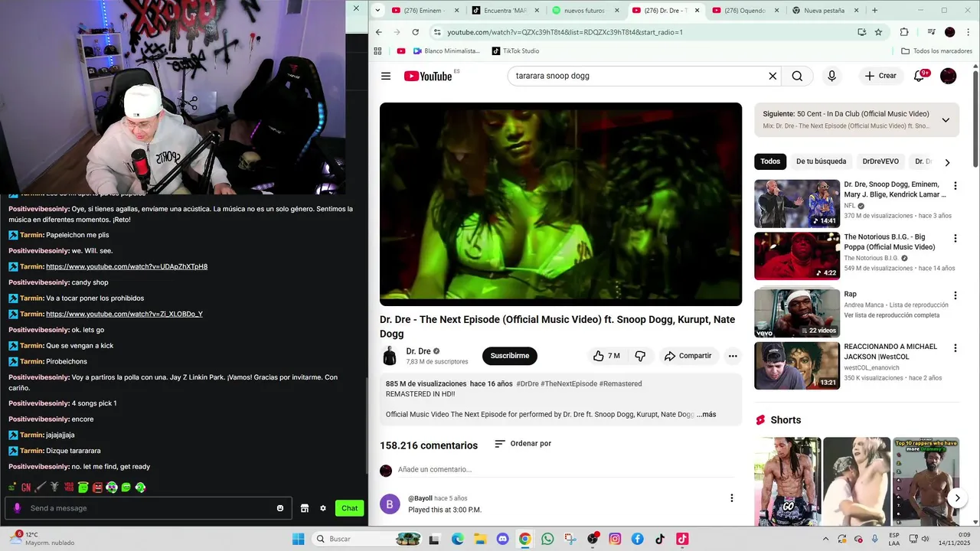Click the Windows Start button
The image size is (980, 551).
[x=299, y=539]
